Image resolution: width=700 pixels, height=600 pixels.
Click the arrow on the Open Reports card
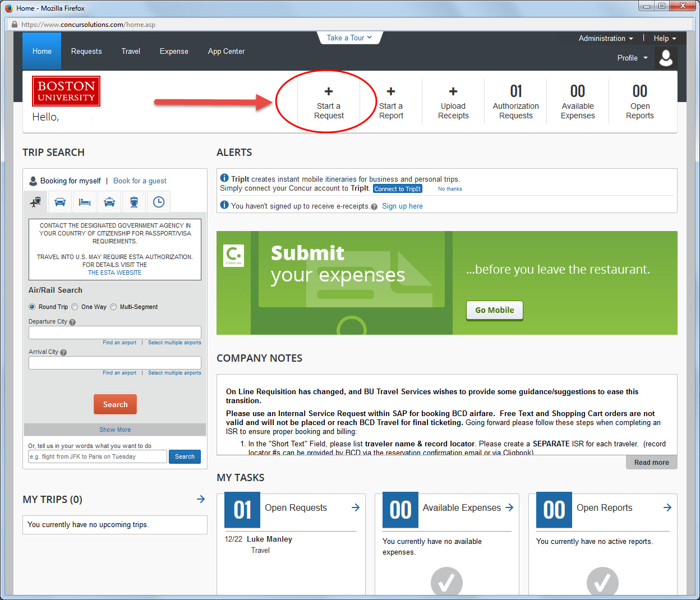pyautogui.click(x=667, y=507)
